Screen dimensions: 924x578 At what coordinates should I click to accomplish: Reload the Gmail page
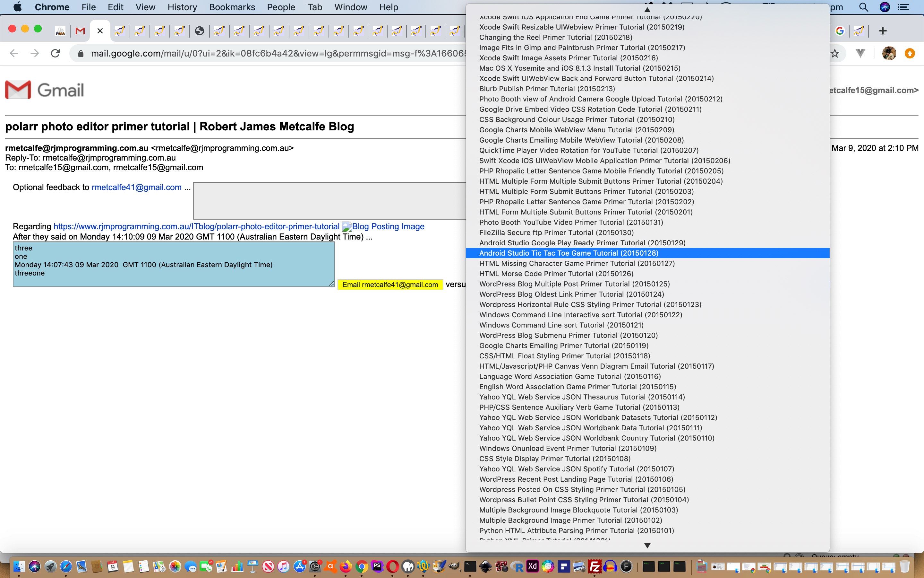(56, 53)
